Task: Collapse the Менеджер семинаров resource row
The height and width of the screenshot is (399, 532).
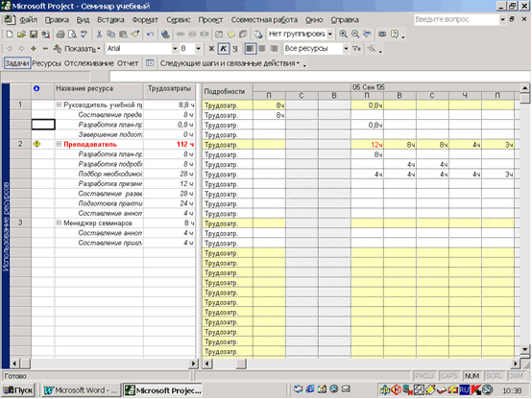Action: point(59,223)
